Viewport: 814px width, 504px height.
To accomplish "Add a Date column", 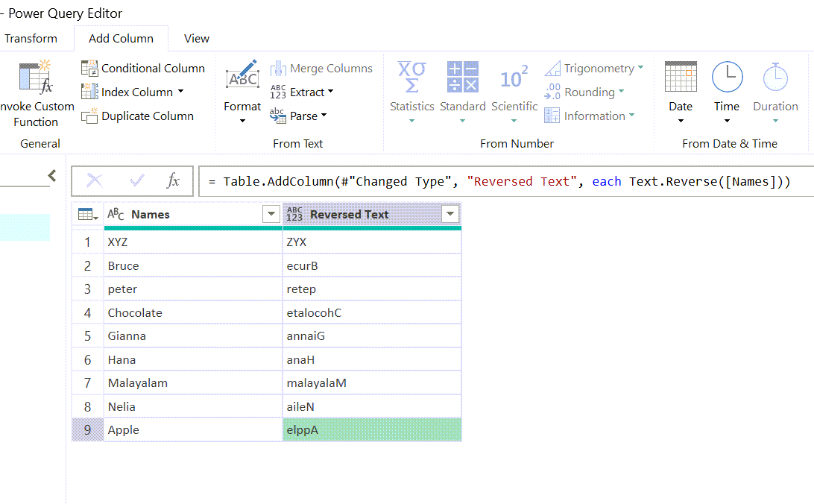I will coord(680,91).
